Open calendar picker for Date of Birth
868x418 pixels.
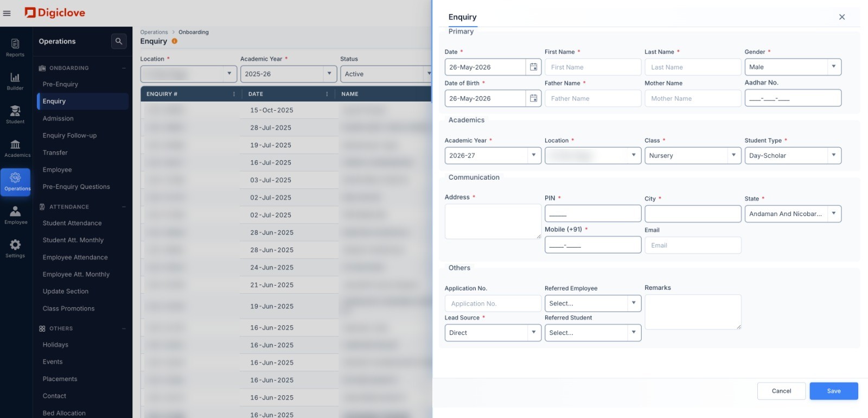(x=534, y=98)
